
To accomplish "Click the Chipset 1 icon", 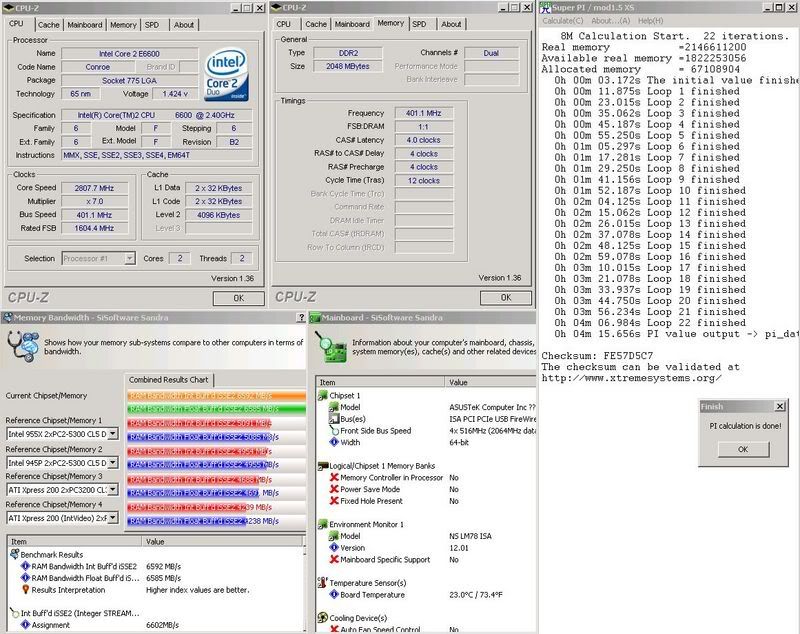I will [x=322, y=395].
